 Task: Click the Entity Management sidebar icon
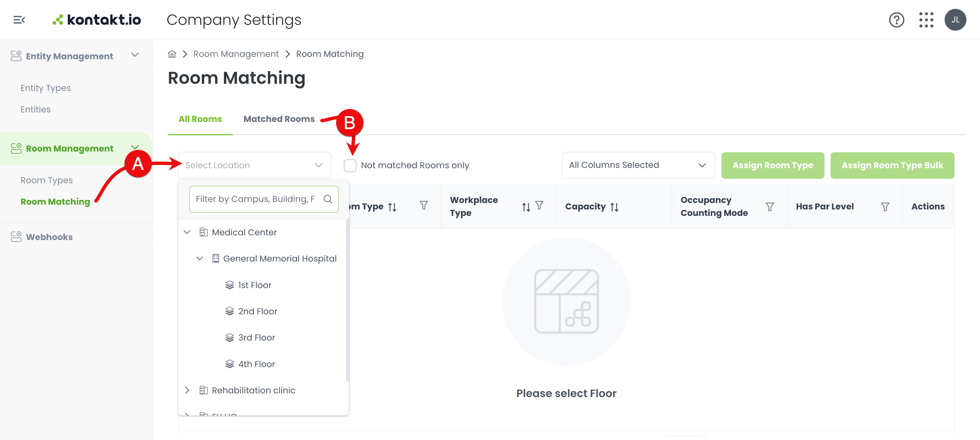[x=16, y=56]
